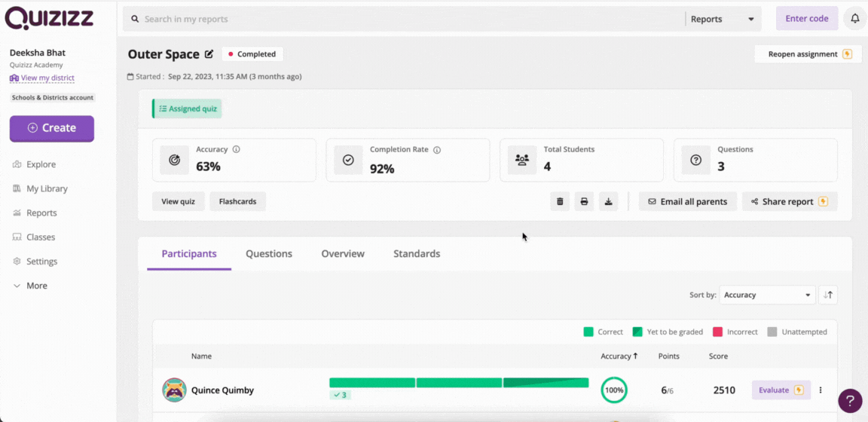This screenshot has height=422, width=868.
Task: Open Explore in the sidebar
Action: tap(35, 164)
